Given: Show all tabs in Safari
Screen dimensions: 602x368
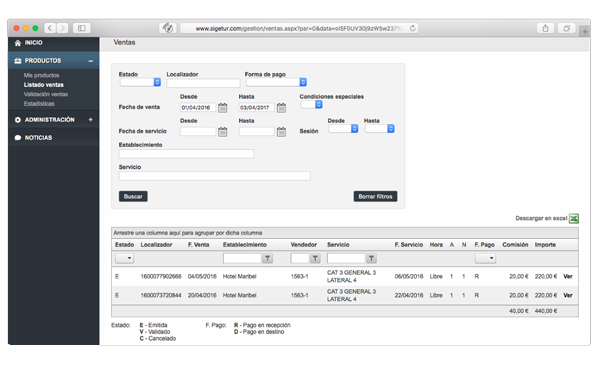Looking at the screenshot, I should point(567,28).
